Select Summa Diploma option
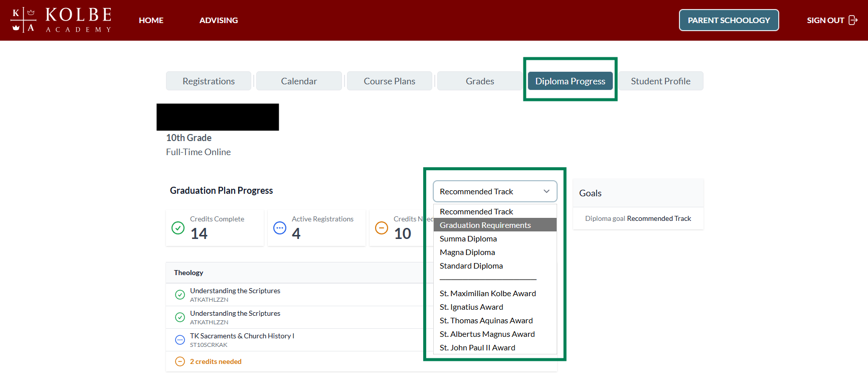 point(495,238)
